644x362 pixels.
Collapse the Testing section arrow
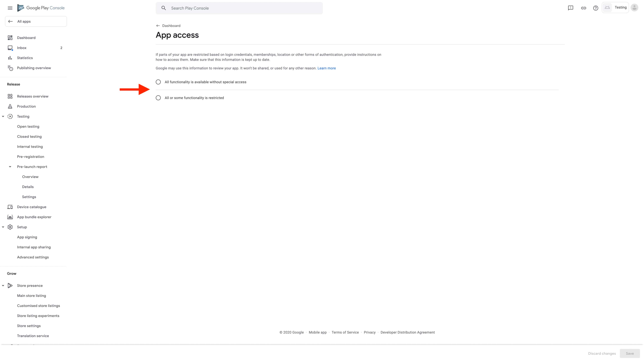pyautogui.click(x=3, y=116)
